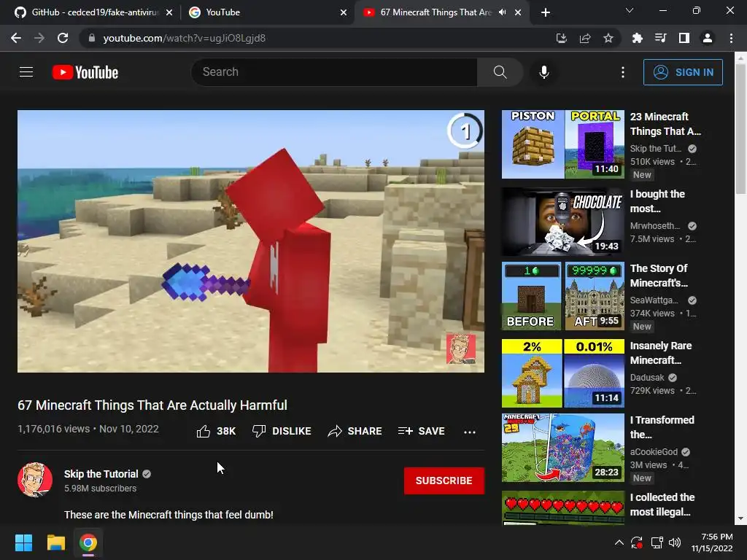Image resolution: width=747 pixels, height=560 pixels.
Task: Click 'These are the Minecraft things' description
Action: [x=169, y=515]
